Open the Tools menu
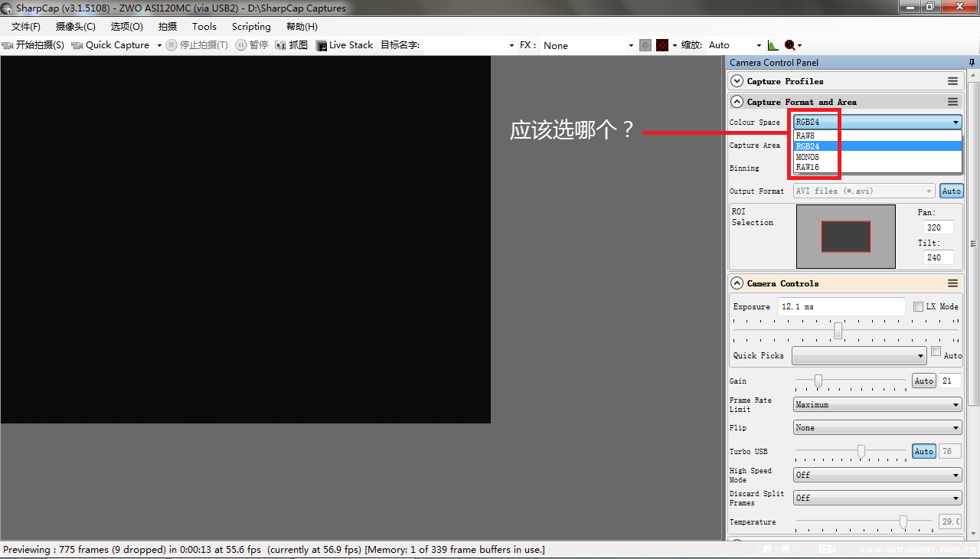Viewport: 980px width, 559px height. (204, 26)
